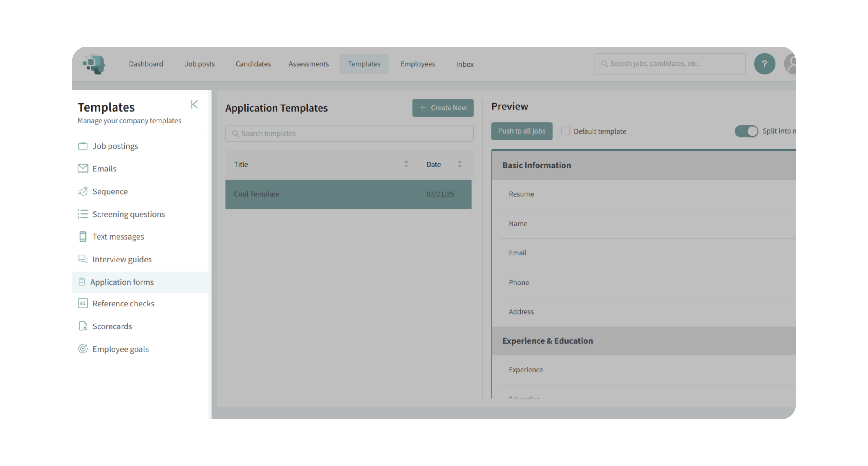The image size is (868, 466).
Task: Switch to the Employees tab
Action: [418, 64]
